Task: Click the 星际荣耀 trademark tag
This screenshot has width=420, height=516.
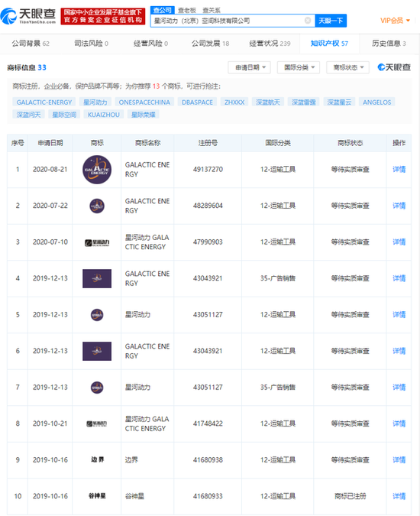Action: (x=144, y=115)
